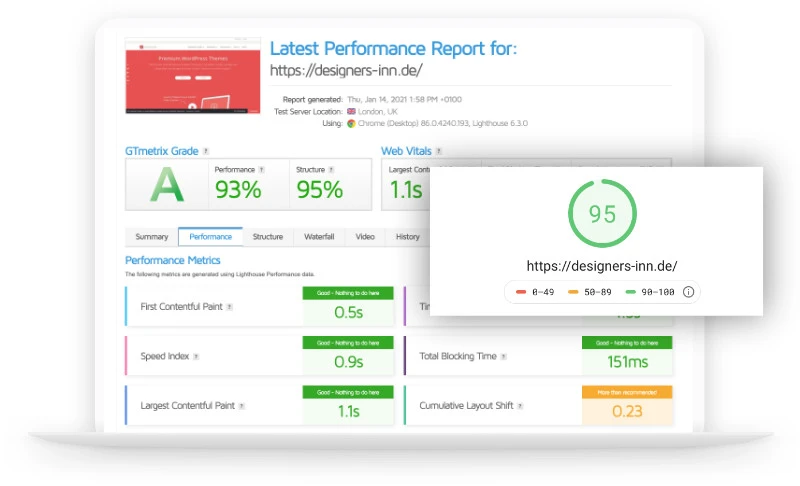Click the help icon beside GTmetrix Grade
Image resolution: width=800 pixels, height=486 pixels.
point(206,151)
